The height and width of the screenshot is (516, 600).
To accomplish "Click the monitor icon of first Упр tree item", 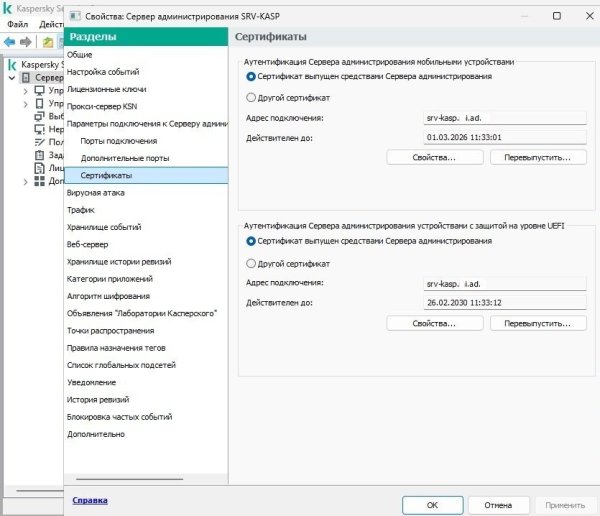I will pos(39,91).
